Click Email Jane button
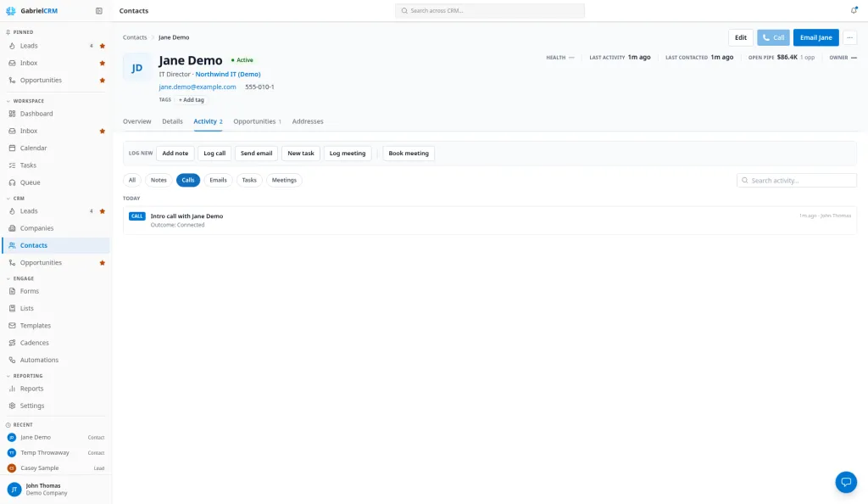 [x=816, y=37]
